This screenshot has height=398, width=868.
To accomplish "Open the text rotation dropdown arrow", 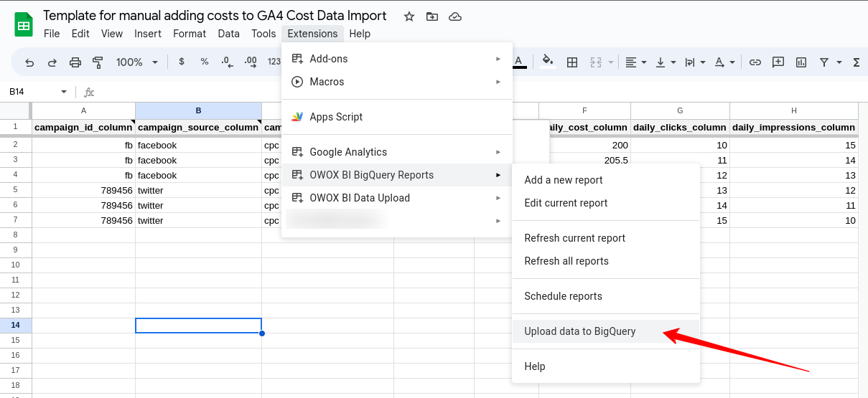I will [x=732, y=62].
